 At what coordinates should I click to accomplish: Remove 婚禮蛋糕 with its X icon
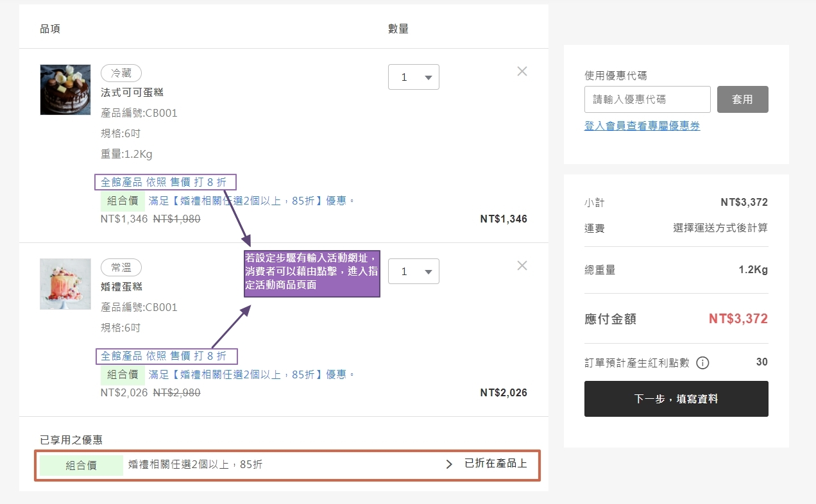pyautogui.click(x=522, y=265)
